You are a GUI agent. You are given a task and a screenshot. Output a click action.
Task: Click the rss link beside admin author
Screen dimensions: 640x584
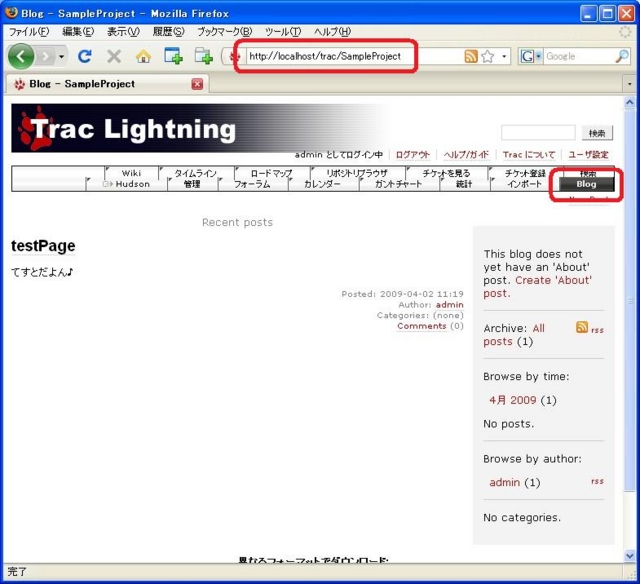pyautogui.click(x=597, y=481)
